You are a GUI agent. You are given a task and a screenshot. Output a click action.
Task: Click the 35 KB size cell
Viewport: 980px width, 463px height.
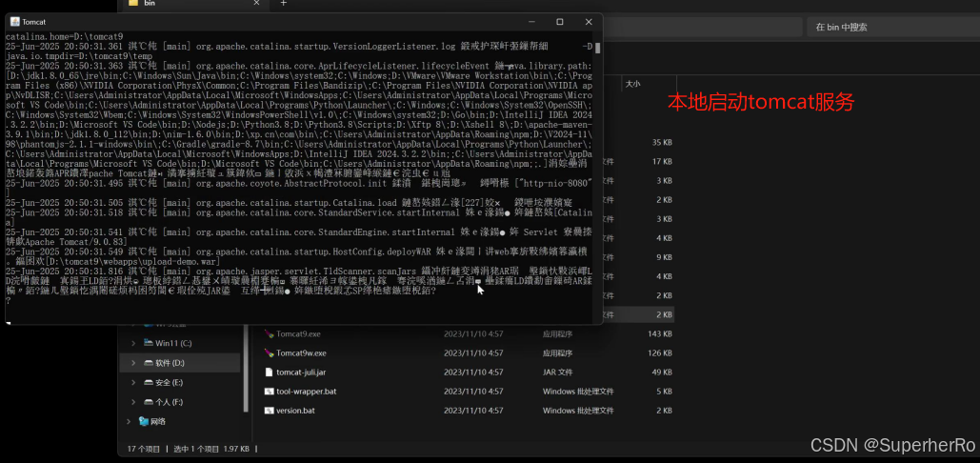coord(662,143)
